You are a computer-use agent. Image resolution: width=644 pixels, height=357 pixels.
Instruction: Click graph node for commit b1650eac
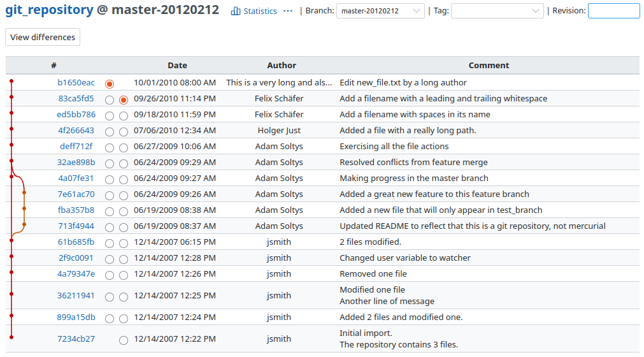(11, 81)
